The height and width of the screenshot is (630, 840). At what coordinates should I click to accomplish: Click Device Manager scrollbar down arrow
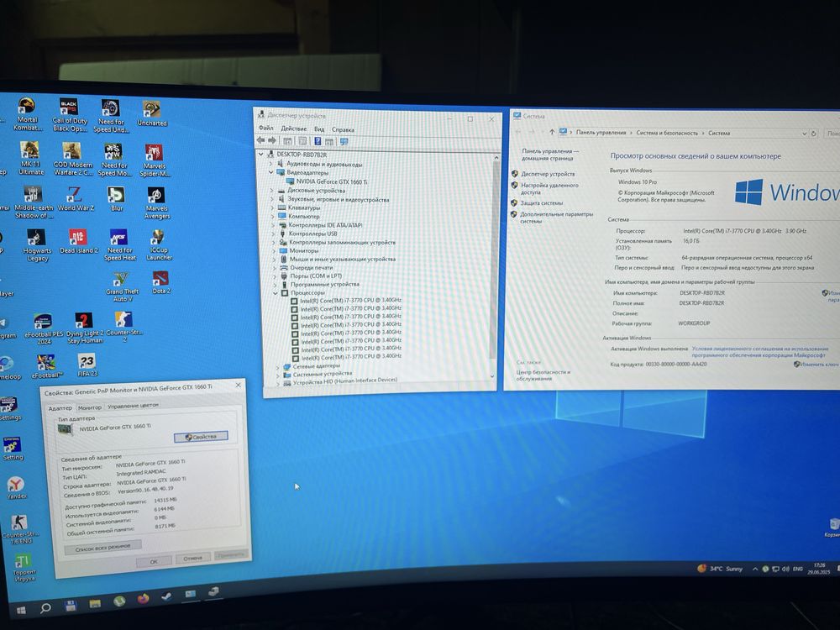pos(492,376)
